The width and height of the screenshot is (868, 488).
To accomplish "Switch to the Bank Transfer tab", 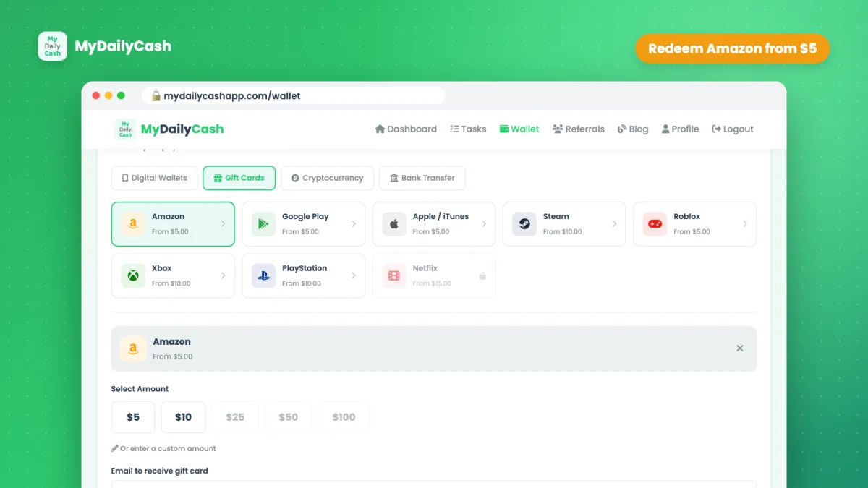I will pos(422,178).
